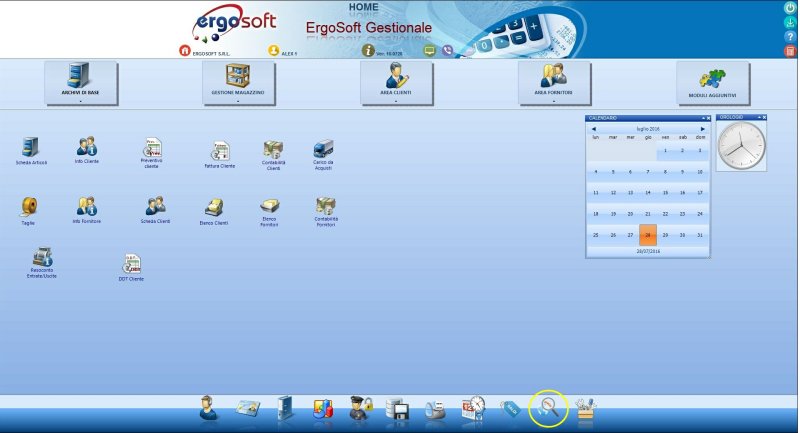Click the red calculator icon at top right
Viewport: 800px width, 433px height.
tap(790, 50)
